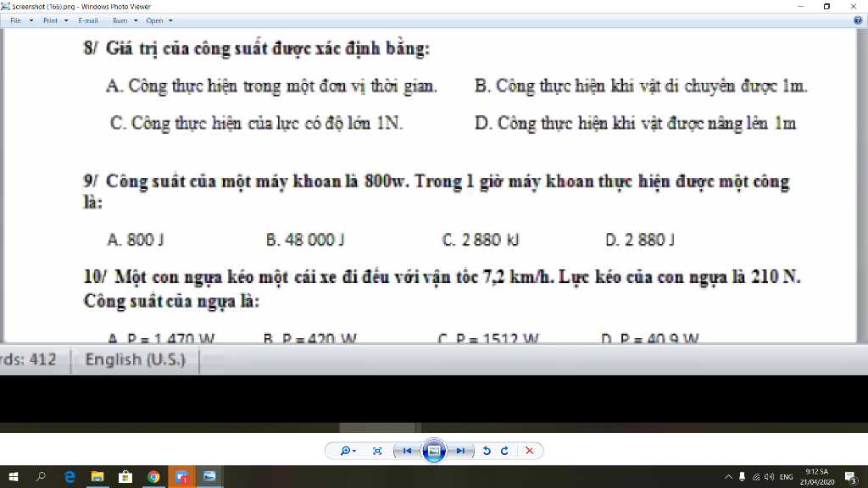Launch Microsoft Edge from the taskbar
The image size is (868, 488).
(70, 476)
